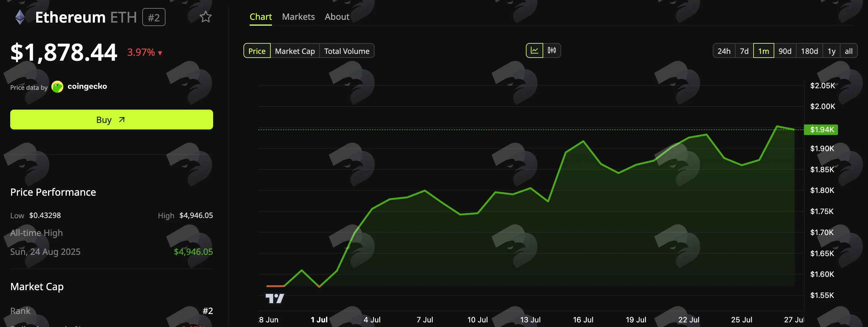Click the red price change arrow
868x327 pixels.
click(x=160, y=53)
